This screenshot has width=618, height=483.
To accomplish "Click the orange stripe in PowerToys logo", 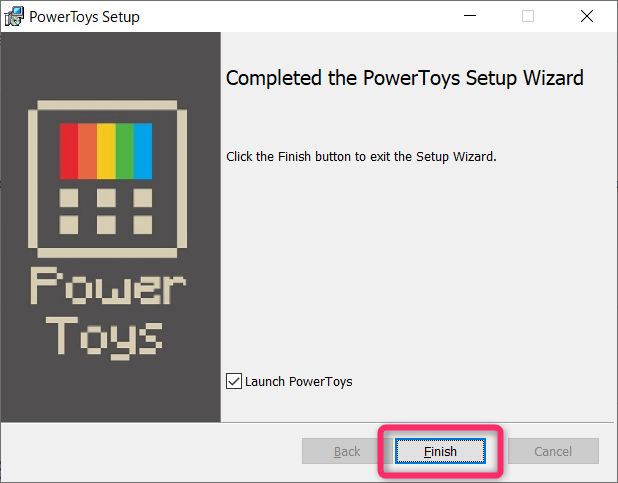I will (x=87, y=151).
